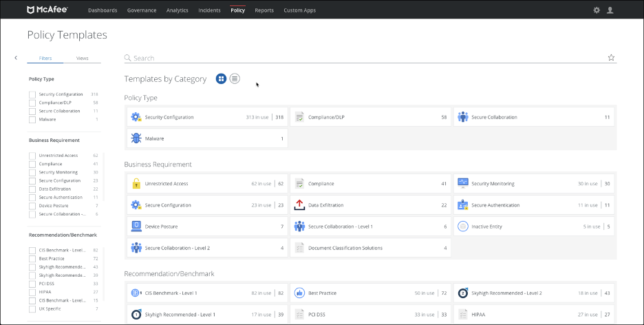This screenshot has width=644, height=325.
Task: Click Inactive Entity circle icon
Action: pos(463,227)
